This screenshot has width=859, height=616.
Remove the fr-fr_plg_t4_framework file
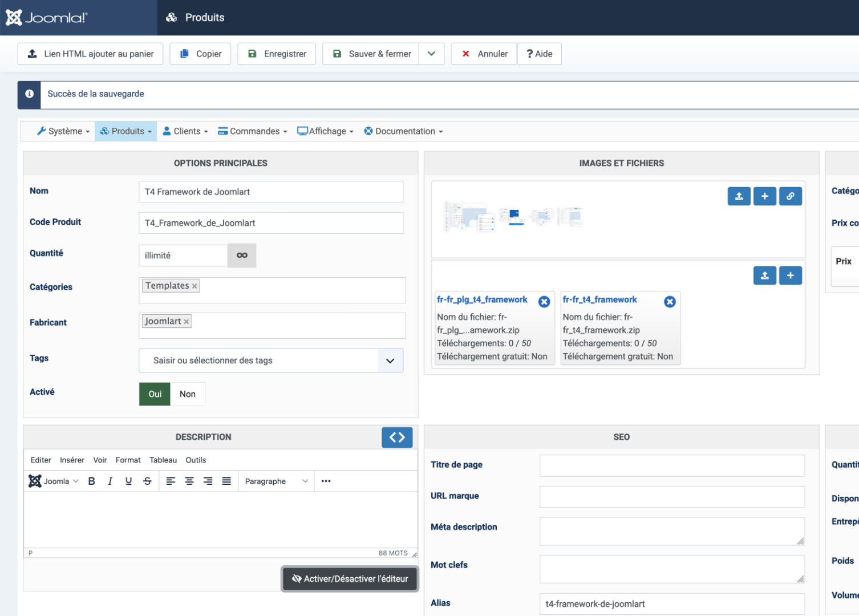(544, 302)
